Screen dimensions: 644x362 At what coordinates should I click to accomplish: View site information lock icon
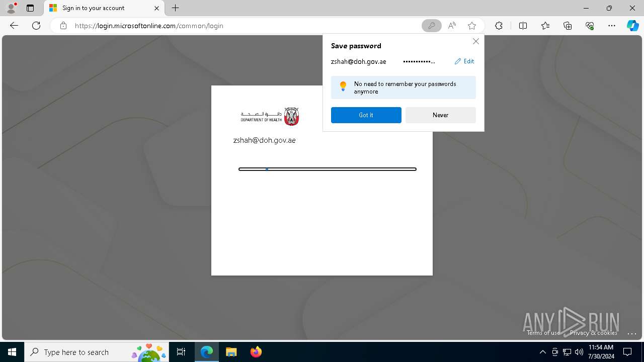coord(63,26)
